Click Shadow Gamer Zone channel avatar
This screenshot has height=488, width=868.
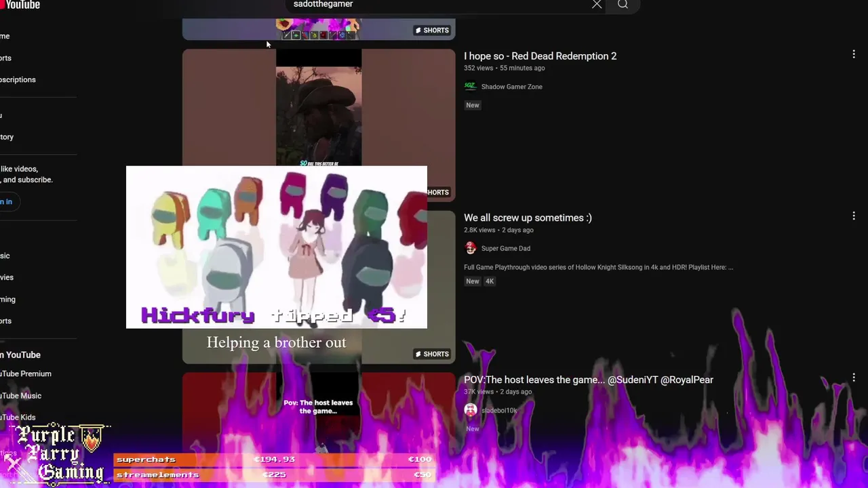(470, 87)
